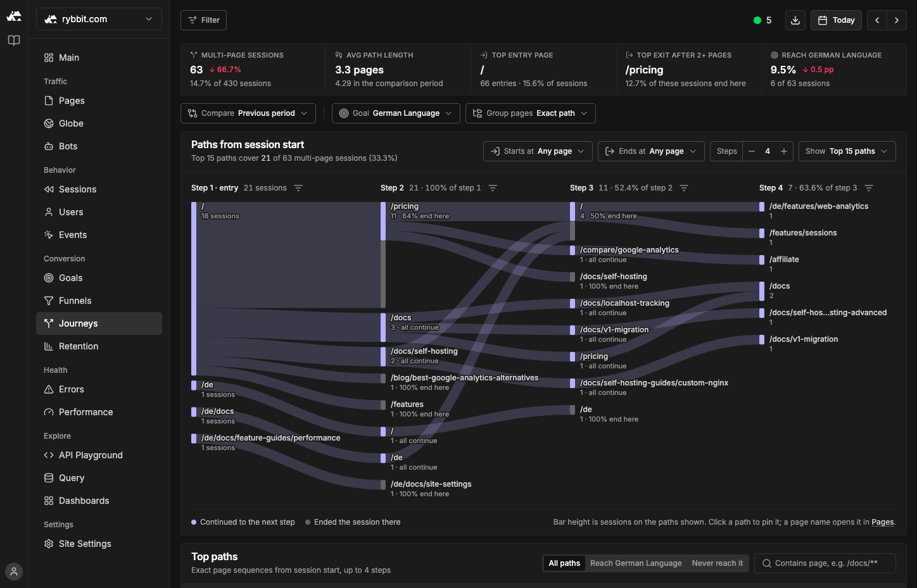Image resolution: width=917 pixels, height=588 pixels.
Task: Open Step 1 entry filter icon
Action: click(298, 188)
